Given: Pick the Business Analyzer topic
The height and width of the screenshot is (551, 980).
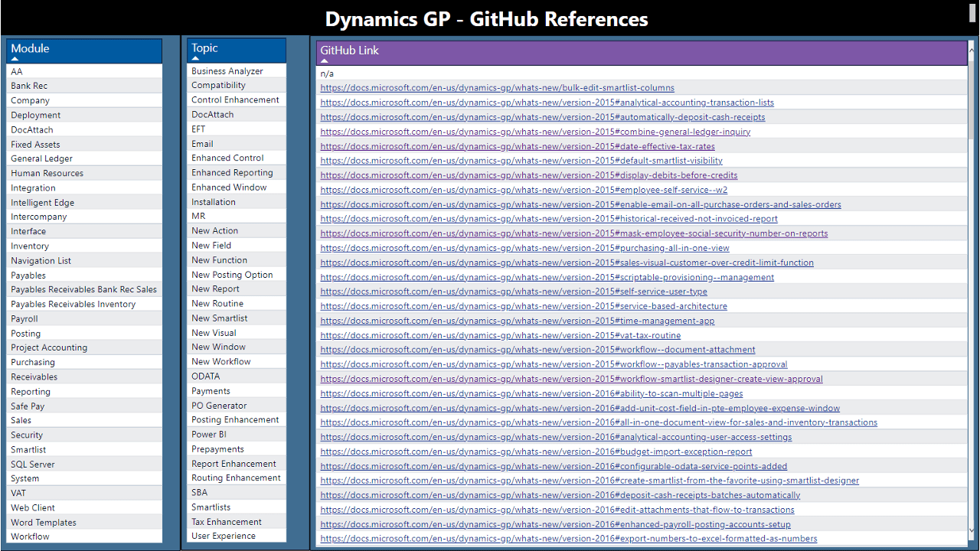Looking at the screenshot, I should 227,70.
